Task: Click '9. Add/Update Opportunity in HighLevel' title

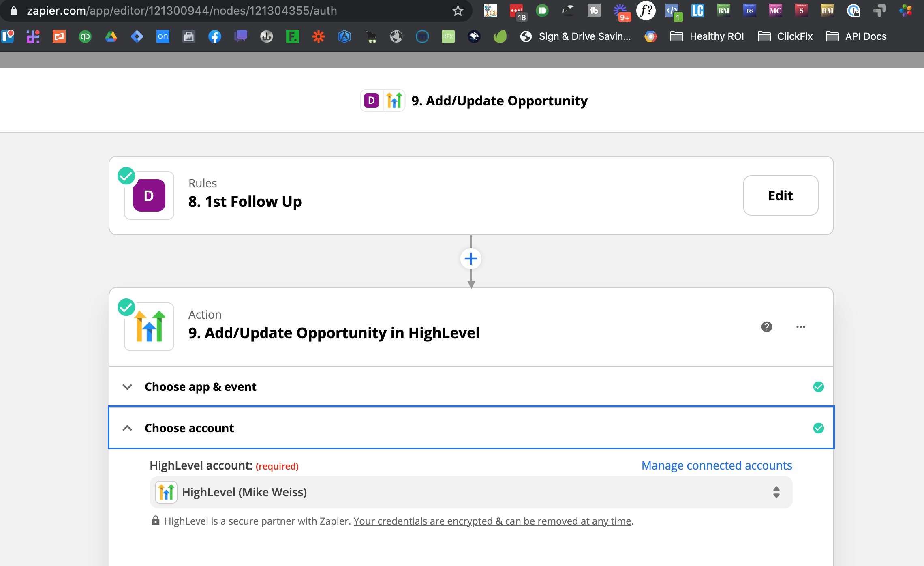Action: [334, 333]
